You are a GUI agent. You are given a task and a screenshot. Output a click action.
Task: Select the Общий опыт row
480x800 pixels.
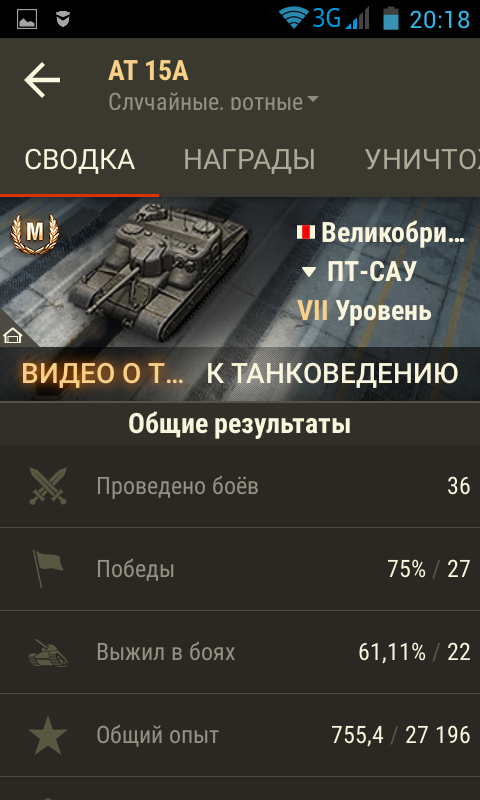(x=240, y=735)
